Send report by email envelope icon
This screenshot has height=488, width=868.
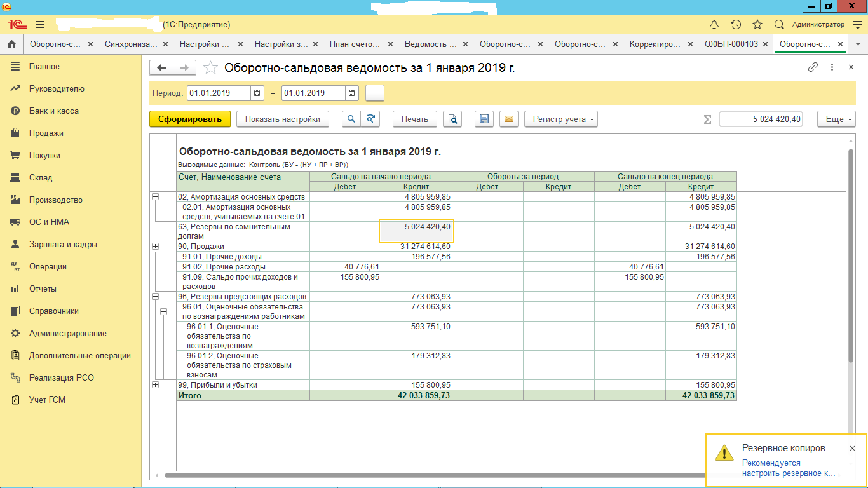pos(508,119)
